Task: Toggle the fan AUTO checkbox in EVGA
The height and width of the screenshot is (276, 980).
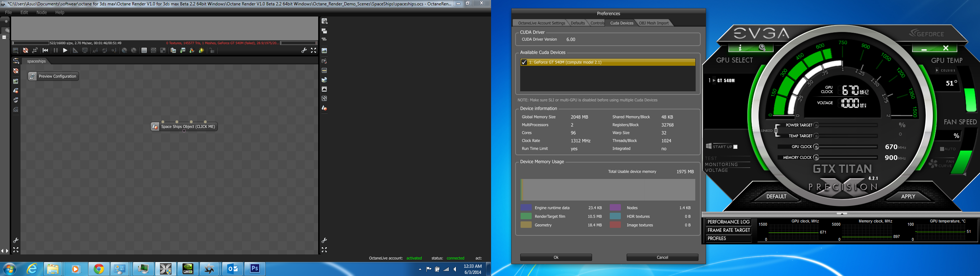Action: pos(942,149)
